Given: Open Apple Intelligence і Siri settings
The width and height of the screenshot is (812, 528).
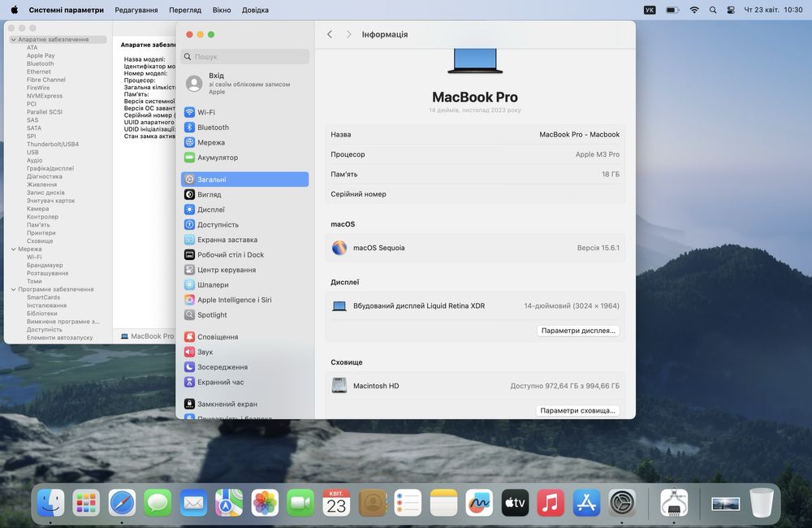Looking at the screenshot, I should (245, 300).
